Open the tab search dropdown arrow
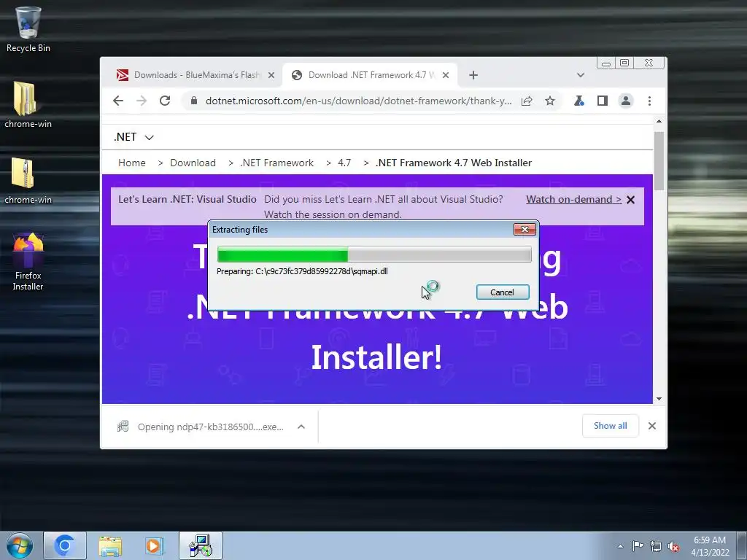Screen dimensions: 747x560 point(580,75)
